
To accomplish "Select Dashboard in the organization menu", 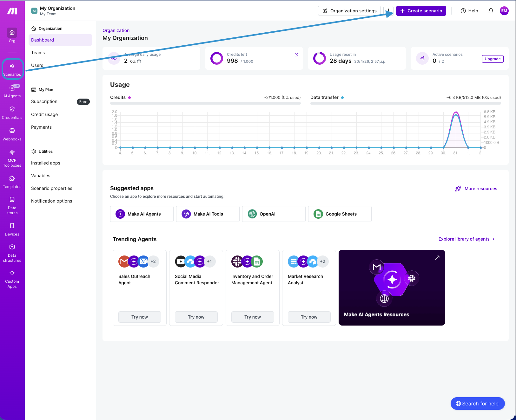I will click(x=60, y=40).
